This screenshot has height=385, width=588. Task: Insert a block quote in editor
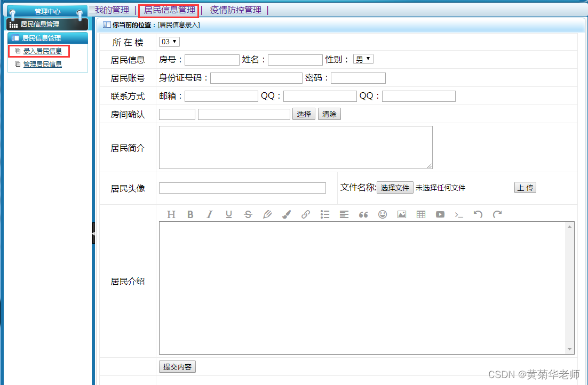pyautogui.click(x=363, y=214)
